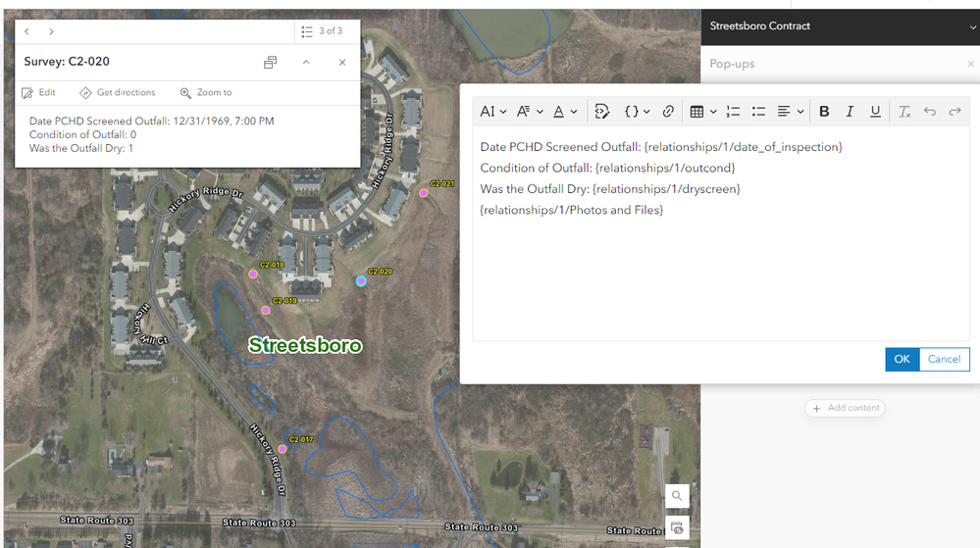Image resolution: width=980 pixels, height=548 pixels.
Task: Open the insert table dropdown
Action: 702,111
